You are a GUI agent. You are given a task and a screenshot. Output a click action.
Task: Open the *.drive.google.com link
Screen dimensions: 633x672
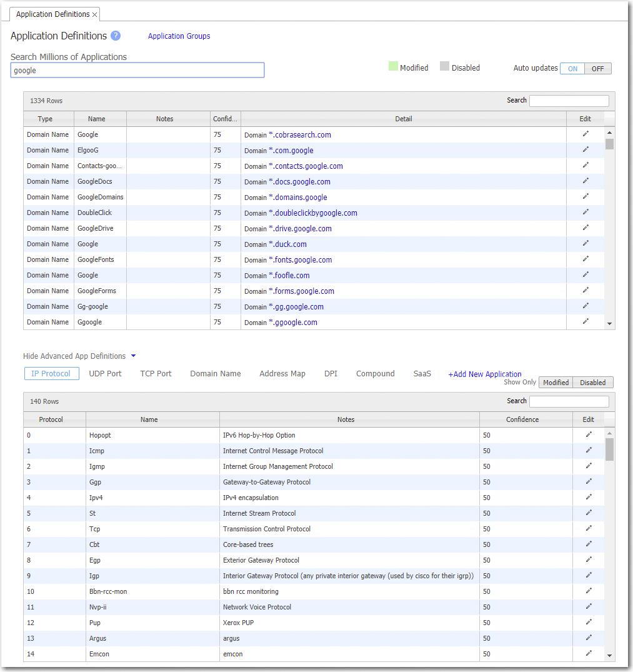point(300,228)
